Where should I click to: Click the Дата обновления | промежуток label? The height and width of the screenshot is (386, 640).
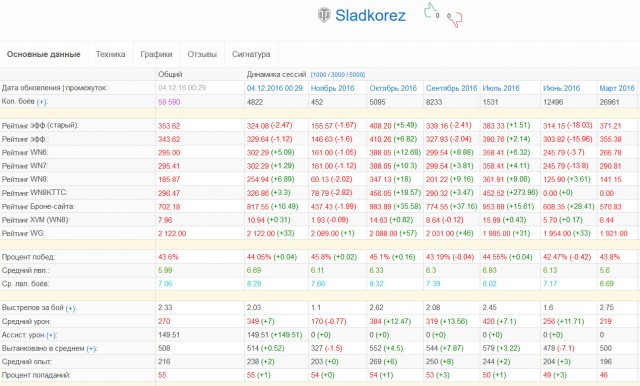pos(54,88)
